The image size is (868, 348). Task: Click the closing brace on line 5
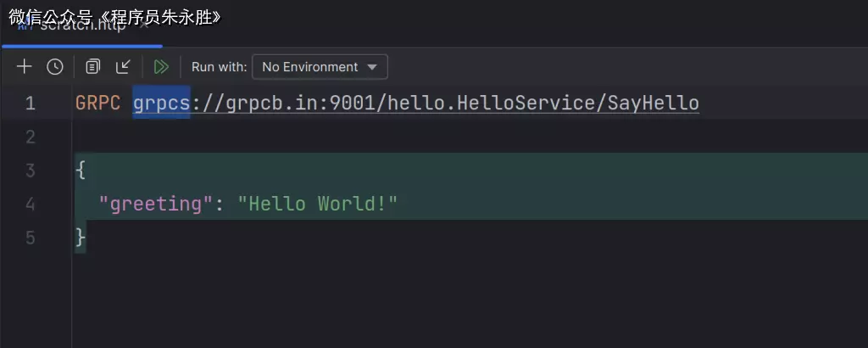81,238
